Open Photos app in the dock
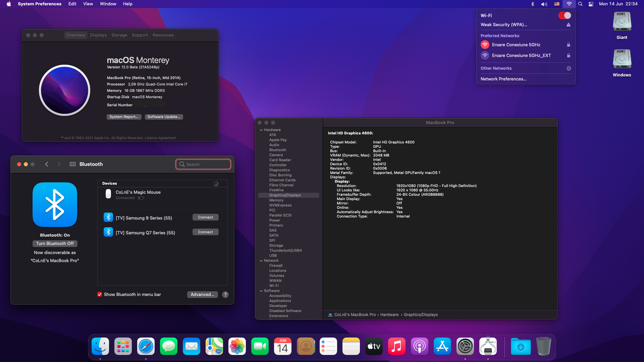644x362 pixels. tap(237, 346)
